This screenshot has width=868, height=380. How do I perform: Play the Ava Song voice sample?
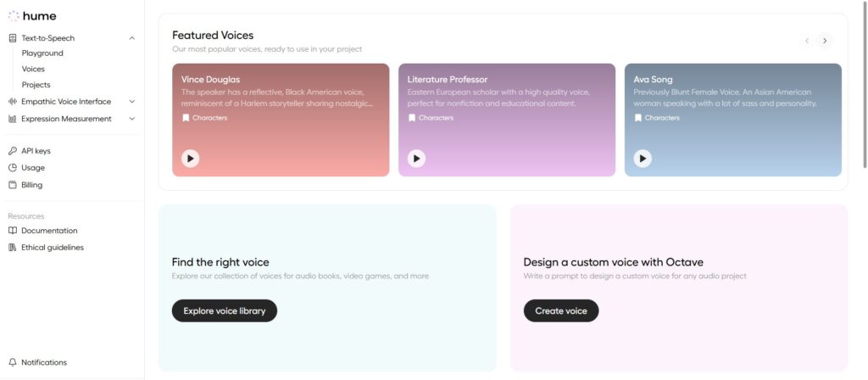pyautogui.click(x=643, y=159)
